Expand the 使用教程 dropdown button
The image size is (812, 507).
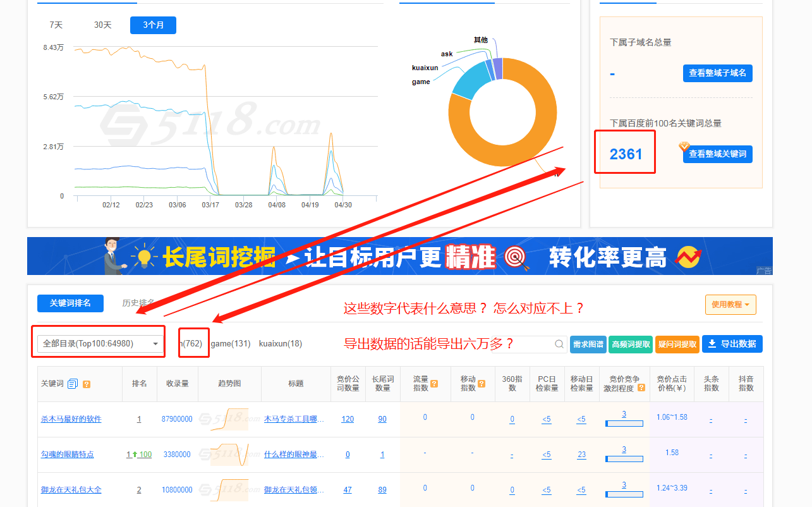pos(730,305)
